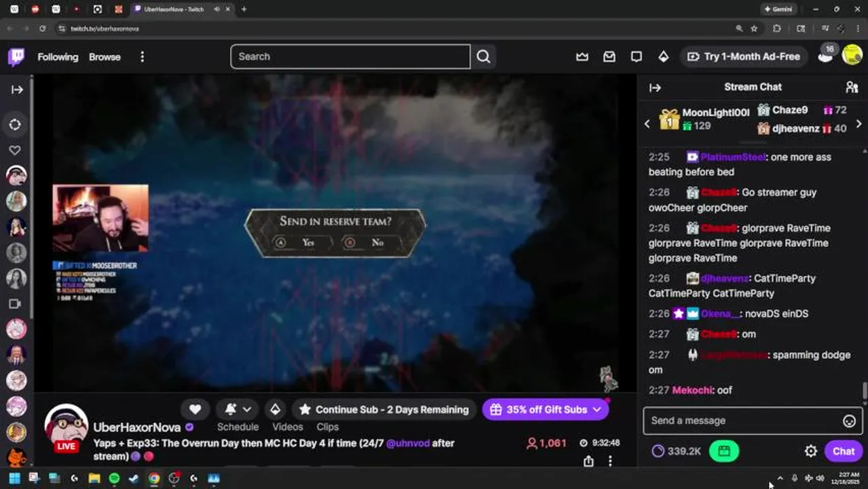Open the emote picker smiley
868x489 pixels.
coord(849,421)
